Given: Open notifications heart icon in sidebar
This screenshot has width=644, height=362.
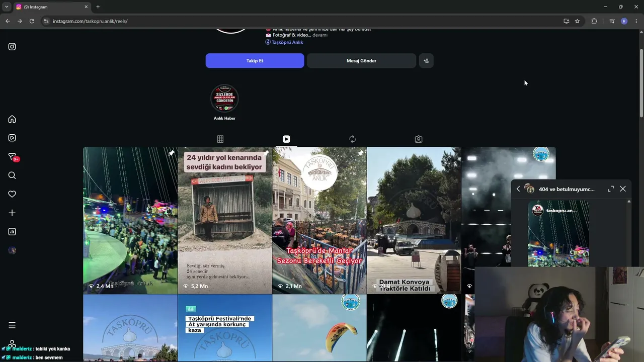Looking at the screenshot, I should pyautogui.click(x=12, y=194).
